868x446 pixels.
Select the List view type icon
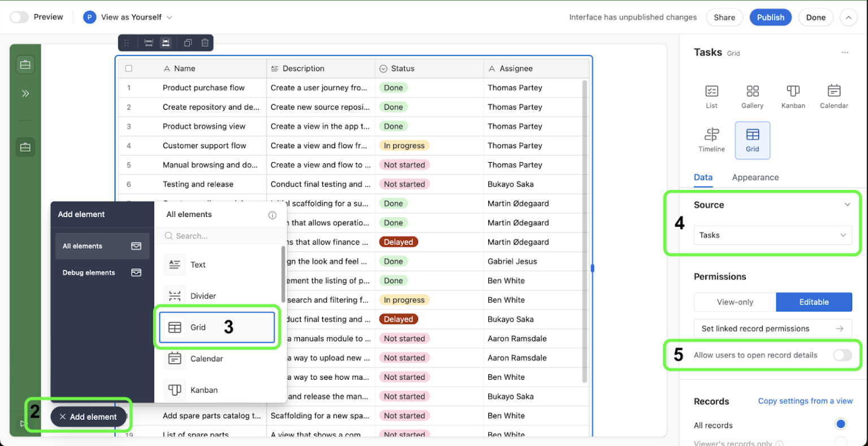711,96
